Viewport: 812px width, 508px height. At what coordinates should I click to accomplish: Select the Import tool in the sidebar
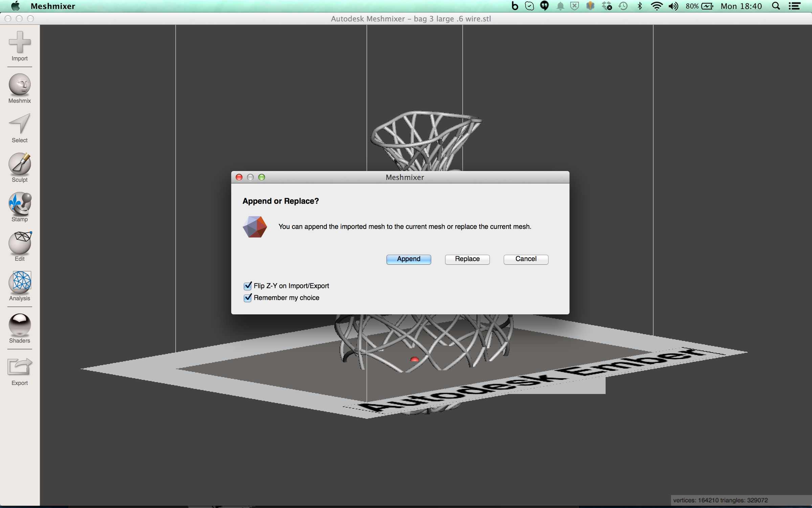point(19,46)
